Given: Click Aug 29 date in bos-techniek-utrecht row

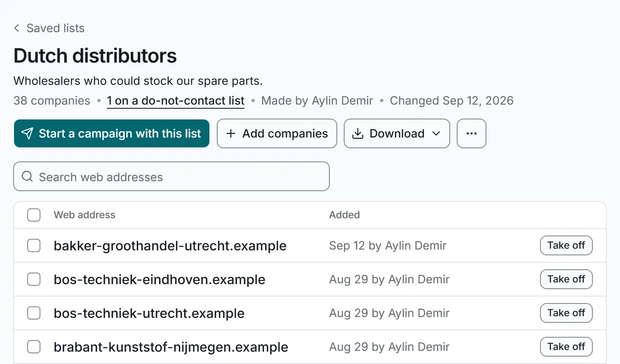Looking at the screenshot, I should click(x=390, y=313).
